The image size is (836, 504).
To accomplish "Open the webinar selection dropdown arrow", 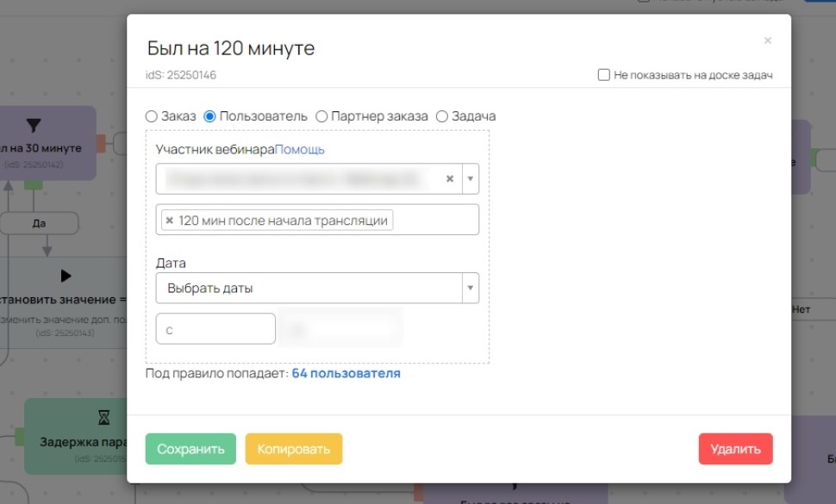I will (470, 179).
